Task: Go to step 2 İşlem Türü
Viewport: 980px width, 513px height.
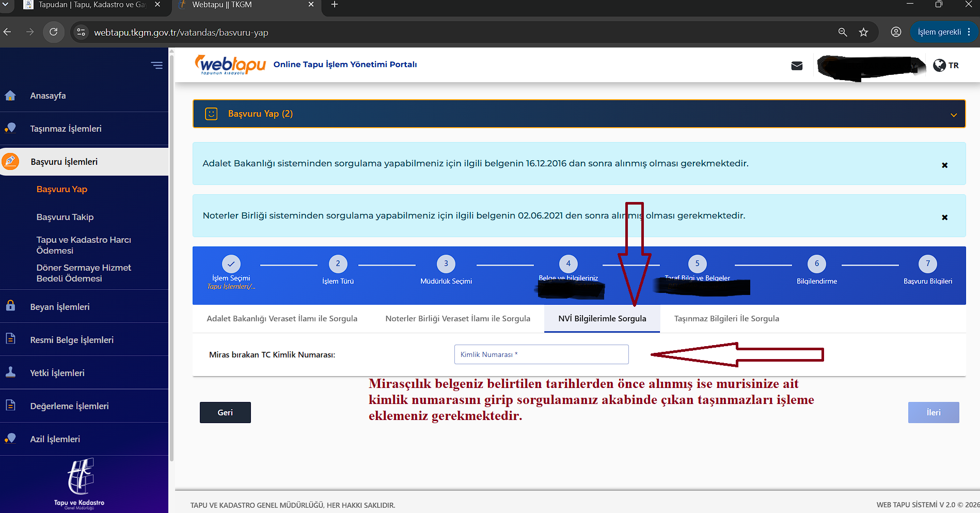Action: [x=338, y=263]
